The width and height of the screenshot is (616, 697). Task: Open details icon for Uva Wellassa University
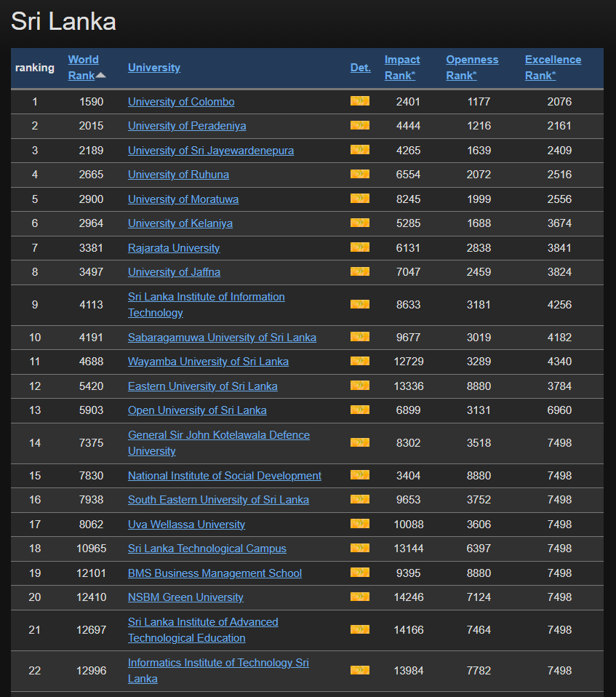[x=359, y=524]
